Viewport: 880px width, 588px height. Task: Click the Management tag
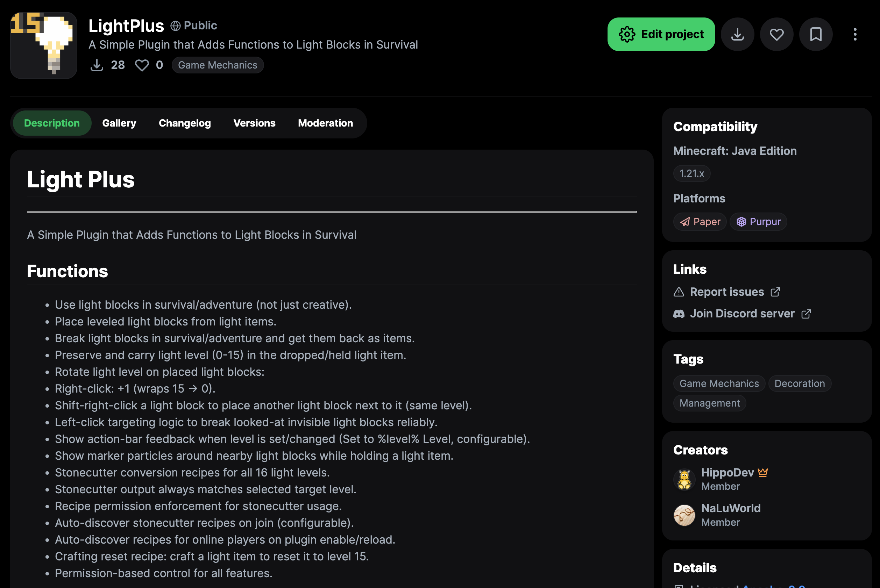click(709, 403)
